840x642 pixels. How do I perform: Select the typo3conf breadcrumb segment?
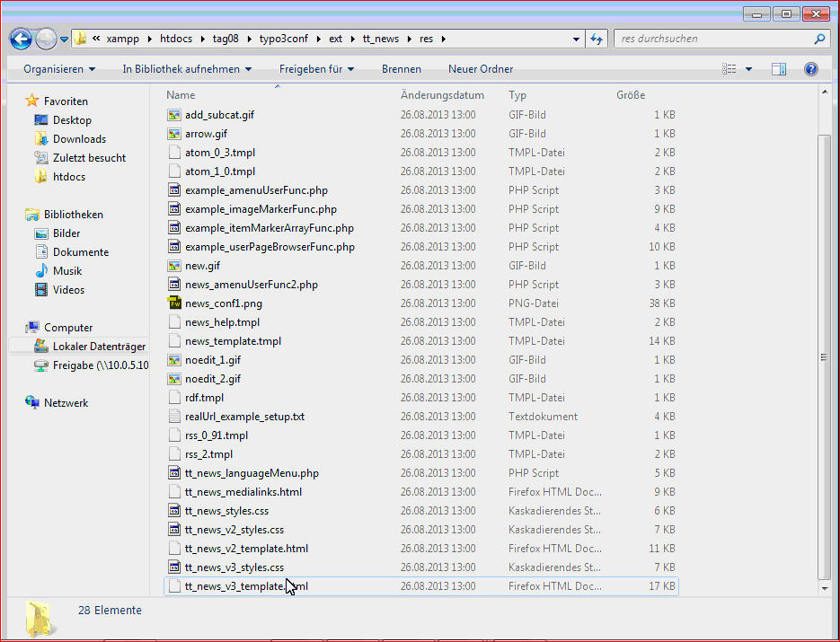[284, 40]
